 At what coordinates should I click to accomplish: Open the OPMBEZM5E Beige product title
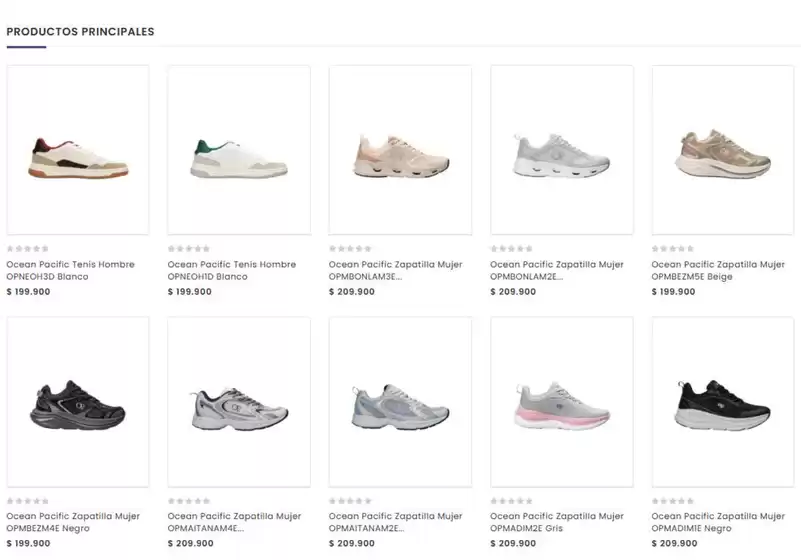(x=718, y=270)
